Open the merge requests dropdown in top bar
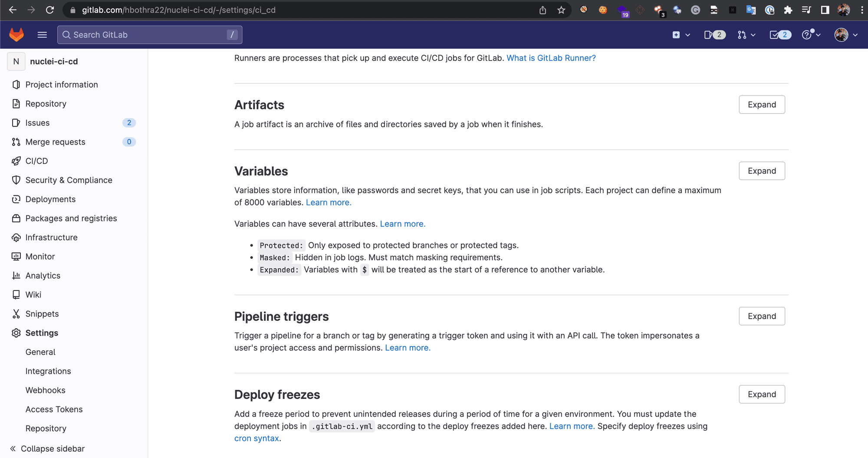The width and height of the screenshot is (868, 458). click(746, 35)
